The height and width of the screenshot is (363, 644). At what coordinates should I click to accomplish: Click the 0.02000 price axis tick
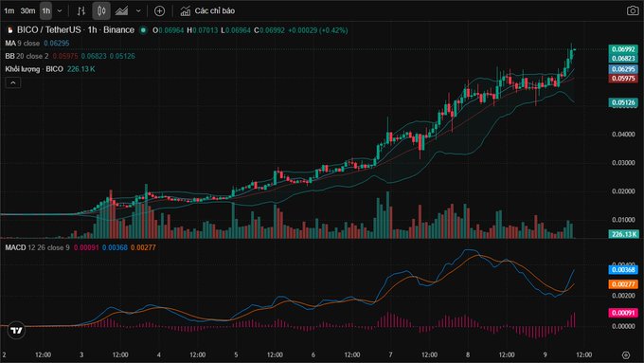pyautogui.click(x=623, y=191)
